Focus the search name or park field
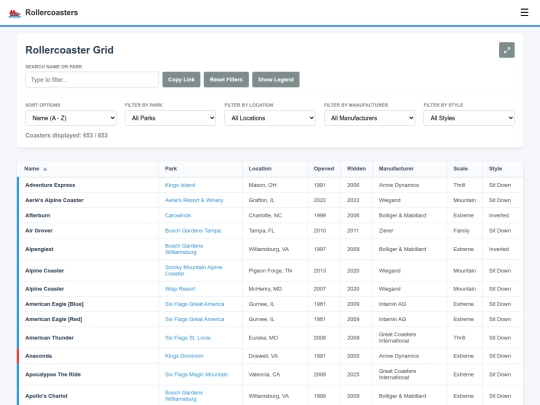Screen dimensions: 540x405 click(x=92, y=80)
